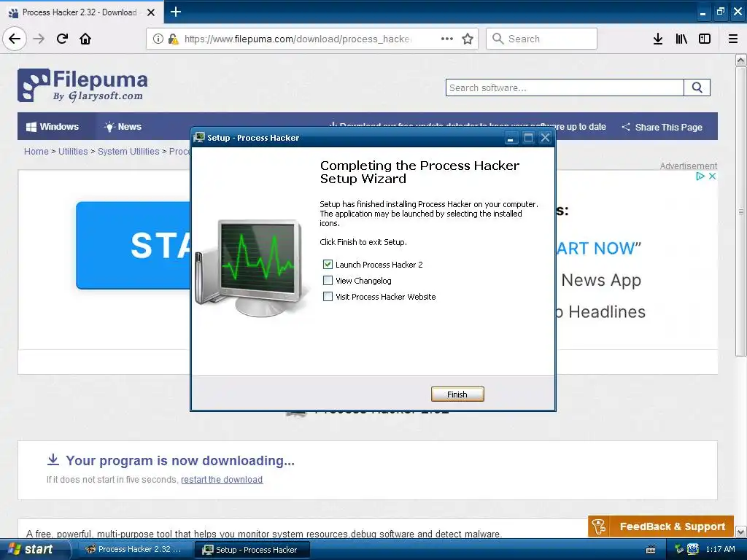Viewport: 747px width, 560px height.
Task: Click the padlock connection icon
Action: coord(173,39)
